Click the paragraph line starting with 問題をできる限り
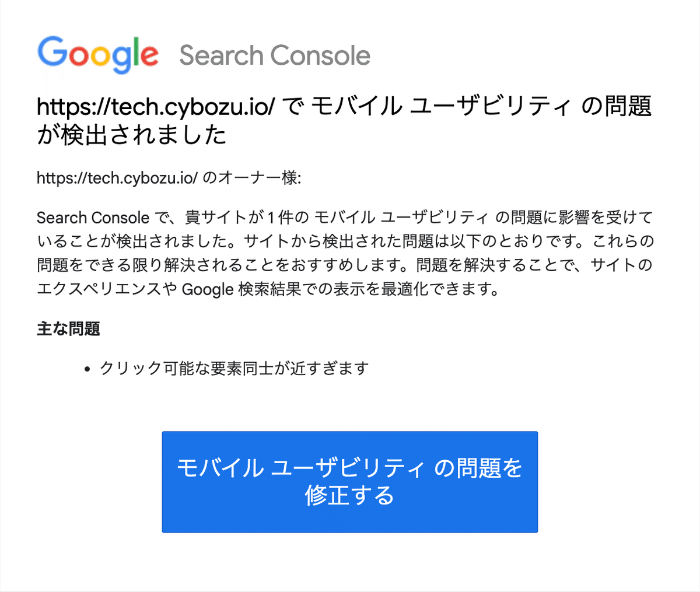Viewport: 700px width, 592px height. [x=344, y=265]
